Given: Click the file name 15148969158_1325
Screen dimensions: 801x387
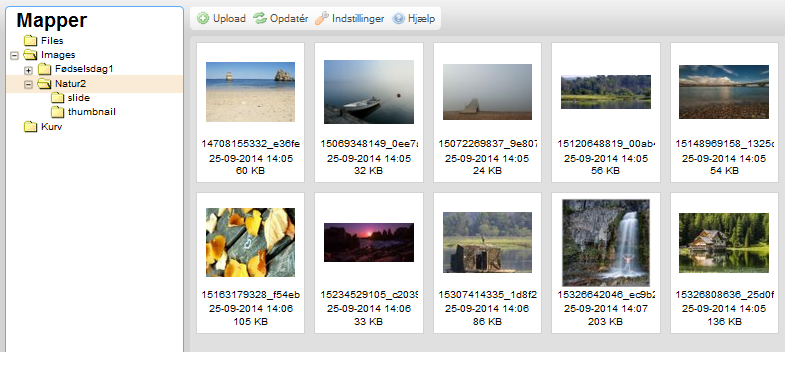Looking at the screenshot, I should [724, 144].
